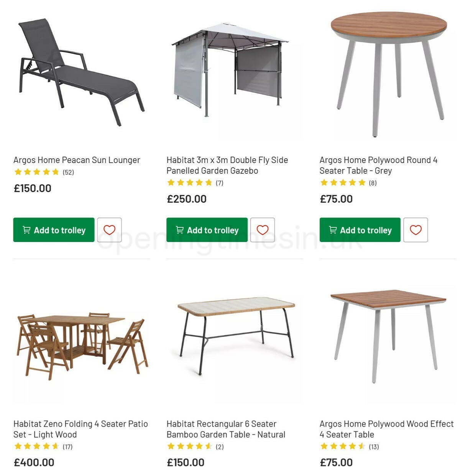Open the Habitat Zeno Folding Patio Set page
This screenshot has width=460, height=476.
80,429
